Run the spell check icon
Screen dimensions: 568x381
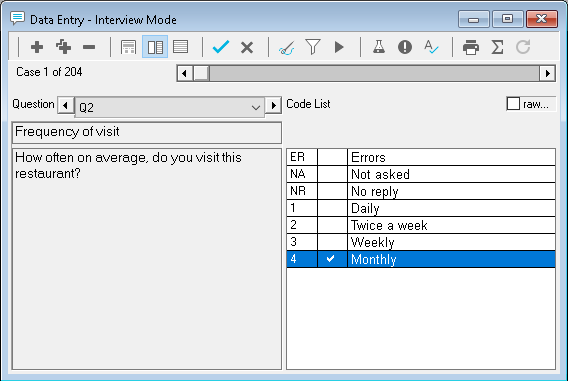(431, 47)
